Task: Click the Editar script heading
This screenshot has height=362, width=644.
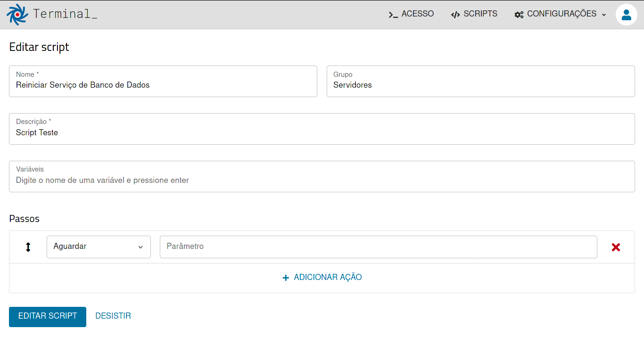Action: click(x=39, y=47)
